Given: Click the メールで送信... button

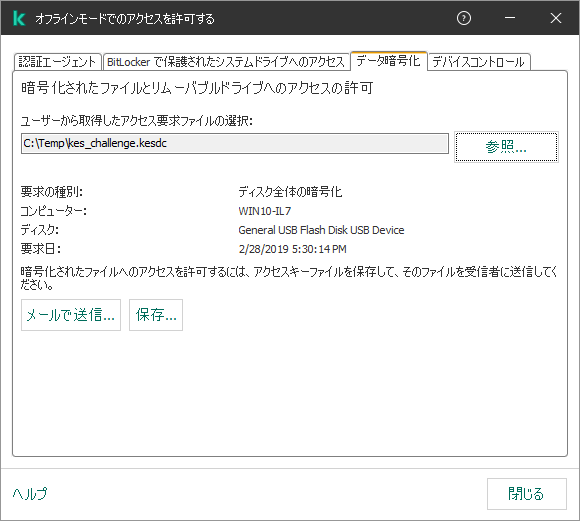Looking at the screenshot, I should (x=71, y=315).
